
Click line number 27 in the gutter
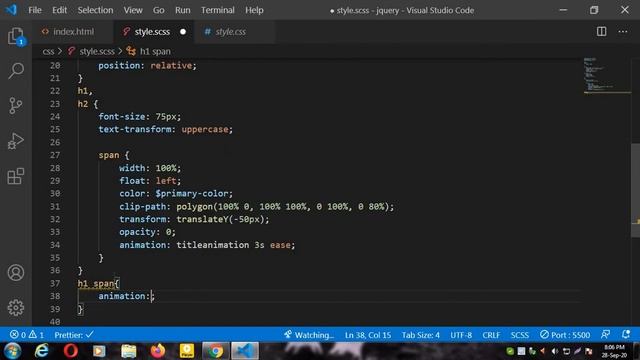pos(55,155)
